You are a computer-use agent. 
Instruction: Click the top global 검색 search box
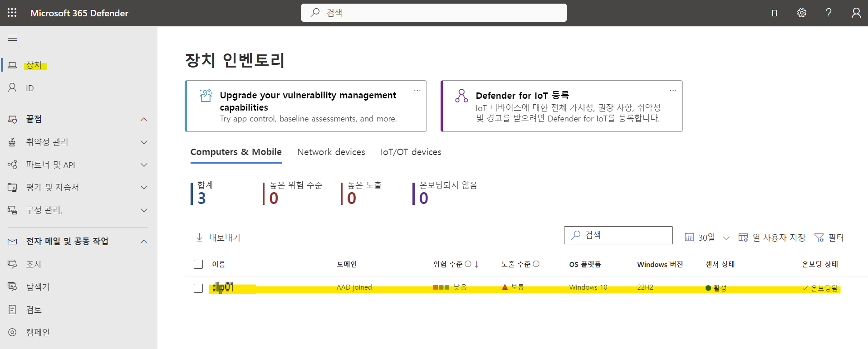click(434, 13)
